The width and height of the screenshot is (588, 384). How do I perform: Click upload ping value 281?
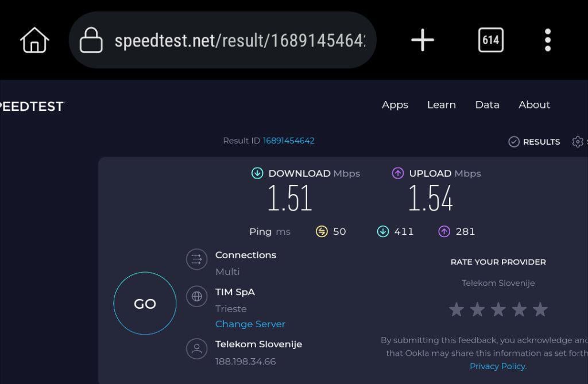465,231
